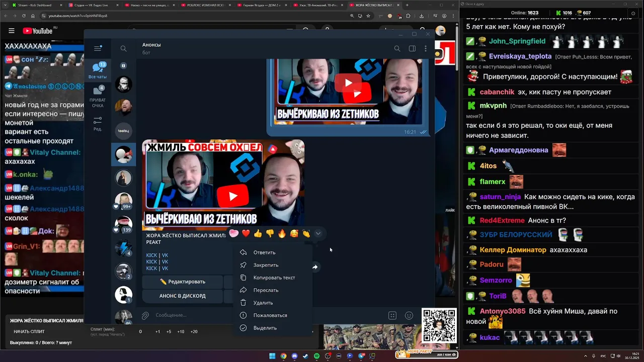This screenshot has height=362, width=644.
Task: Search chats using Telegram's left magnifier icon
Action: (123, 49)
